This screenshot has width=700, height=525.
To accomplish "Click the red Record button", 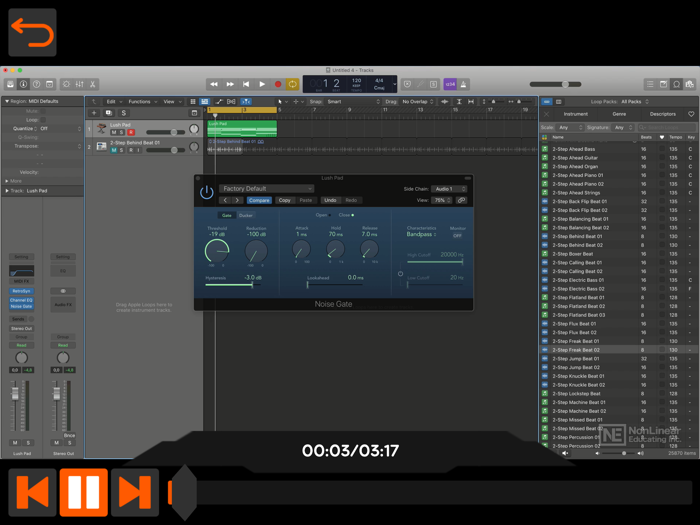I will (x=278, y=84).
